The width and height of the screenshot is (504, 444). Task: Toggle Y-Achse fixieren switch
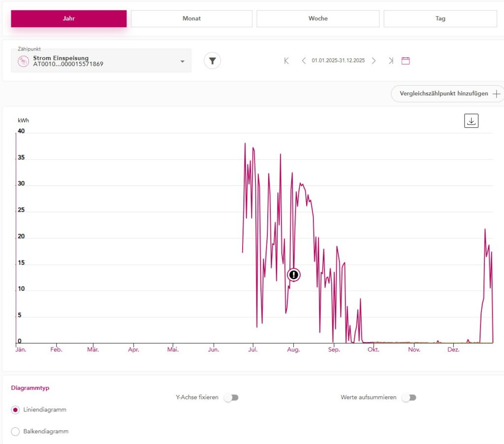tap(231, 397)
